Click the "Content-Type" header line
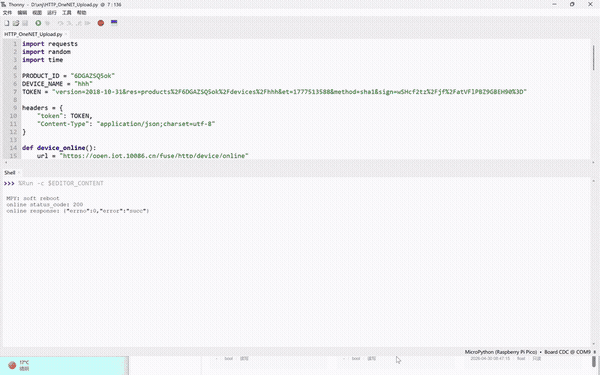This screenshot has height=375, width=600. click(126, 124)
